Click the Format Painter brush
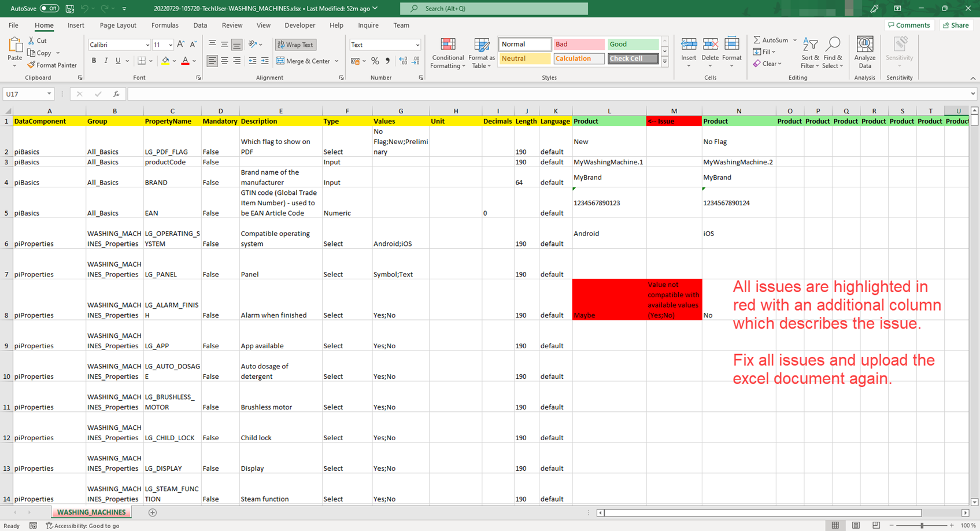 (32, 65)
